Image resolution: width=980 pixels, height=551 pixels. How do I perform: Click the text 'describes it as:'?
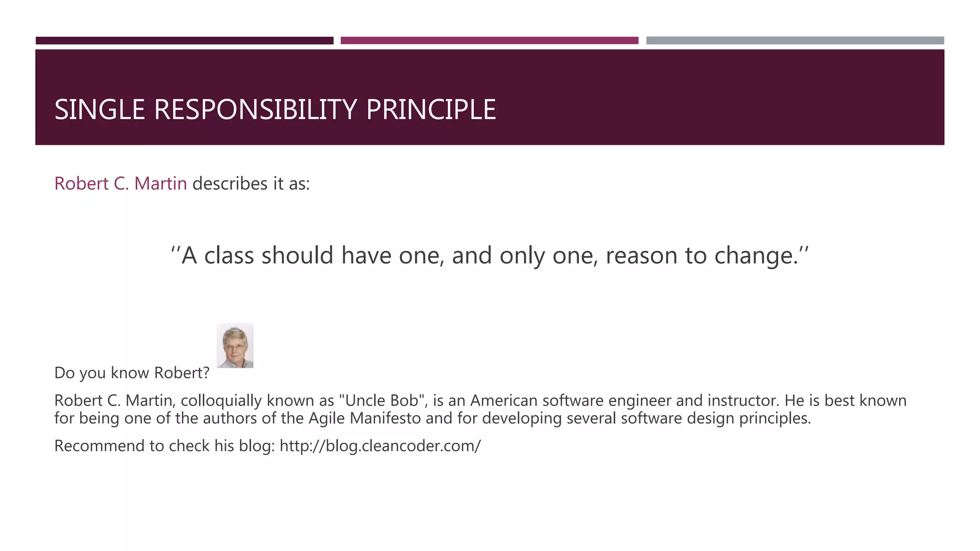(251, 184)
